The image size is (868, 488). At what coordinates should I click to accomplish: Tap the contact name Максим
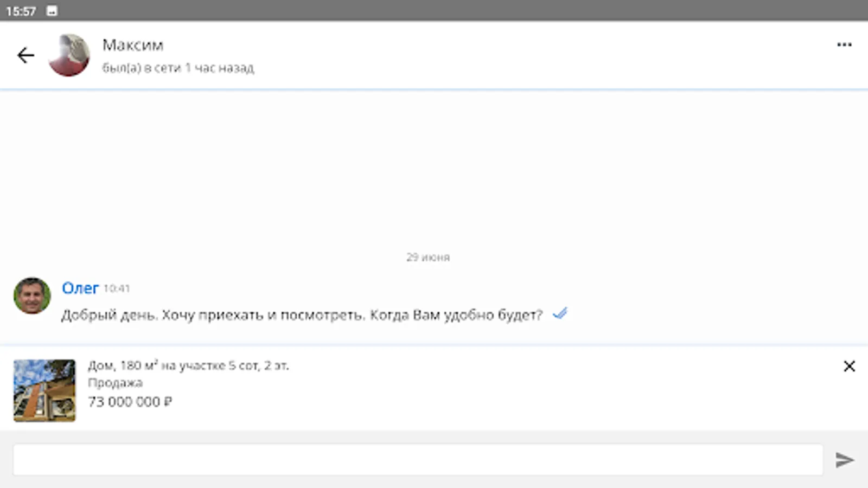pos(133,45)
